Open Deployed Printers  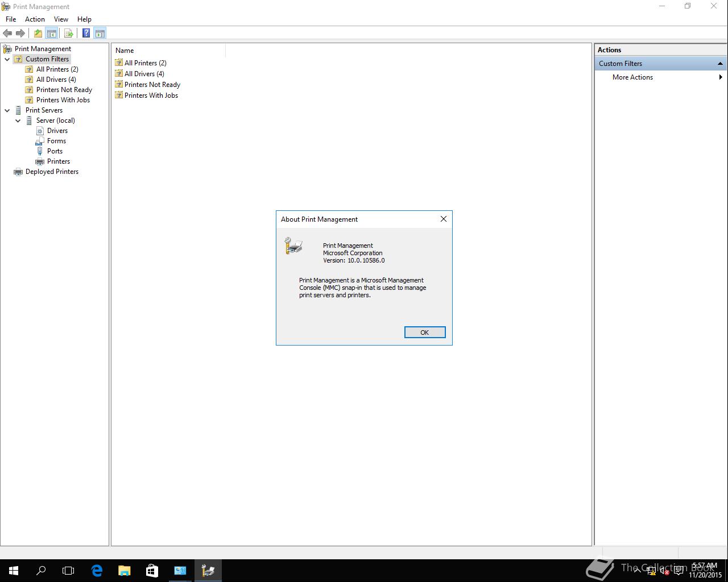click(52, 171)
